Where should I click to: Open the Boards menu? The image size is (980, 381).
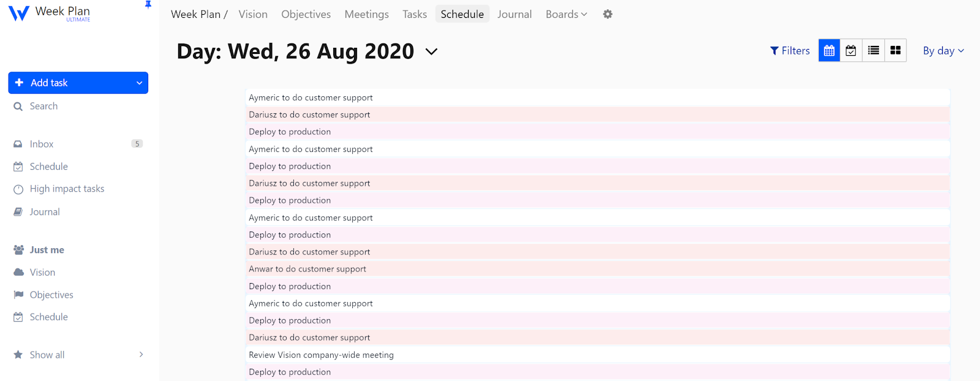pos(566,14)
